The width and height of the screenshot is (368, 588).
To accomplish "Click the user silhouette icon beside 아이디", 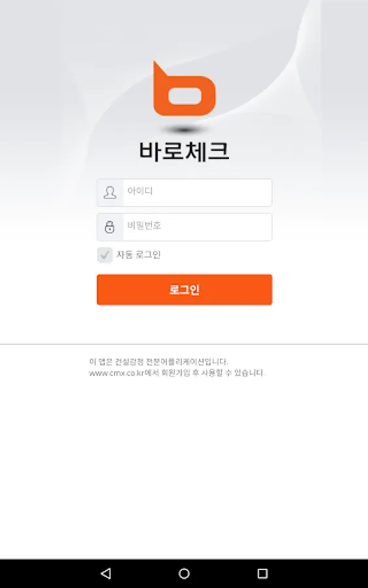I will pyautogui.click(x=110, y=193).
